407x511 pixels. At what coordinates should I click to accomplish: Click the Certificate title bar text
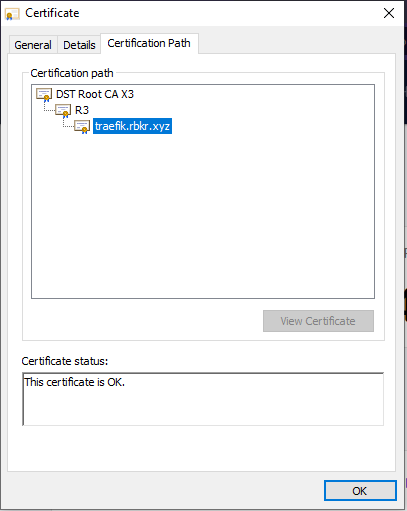pos(52,13)
